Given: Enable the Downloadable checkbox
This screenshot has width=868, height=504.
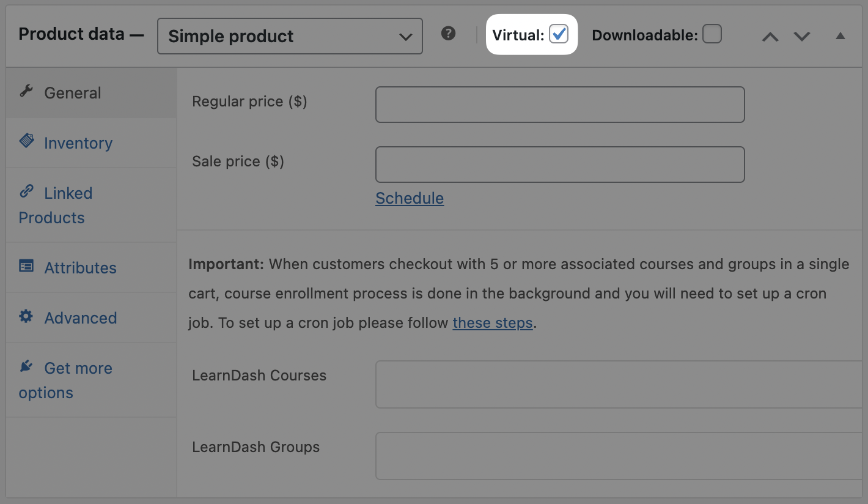Looking at the screenshot, I should [712, 34].
